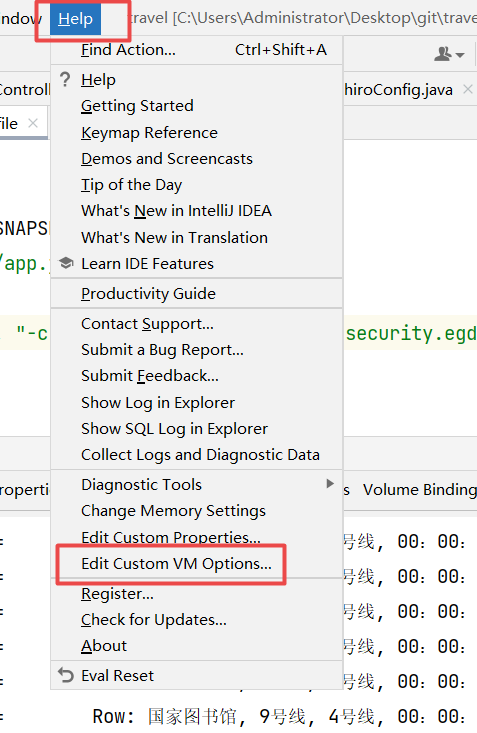Select Tip of the Day
Screen dimensions: 477x733
[131, 185]
